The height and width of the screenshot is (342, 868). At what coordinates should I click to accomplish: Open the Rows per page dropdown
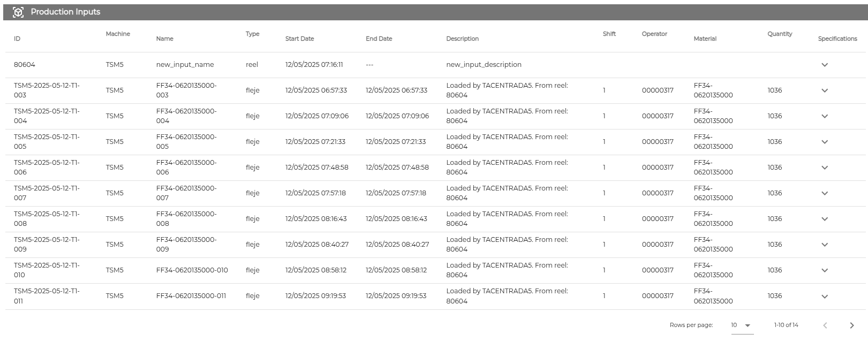click(x=742, y=325)
